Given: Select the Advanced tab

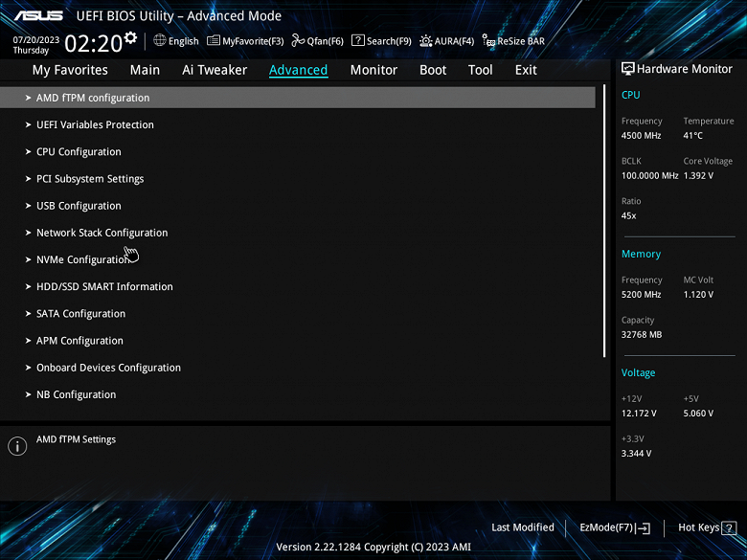Looking at the screenshot, I should (298, 70).
